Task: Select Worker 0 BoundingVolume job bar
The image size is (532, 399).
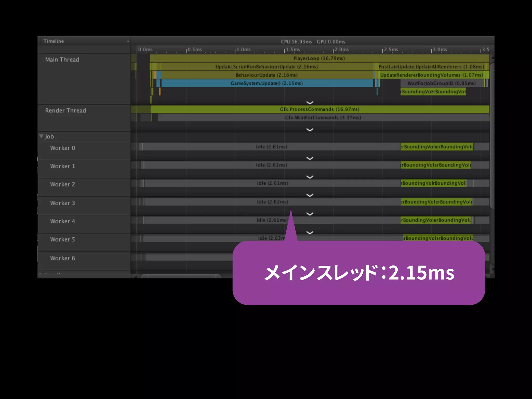Action: click(437, 147)
